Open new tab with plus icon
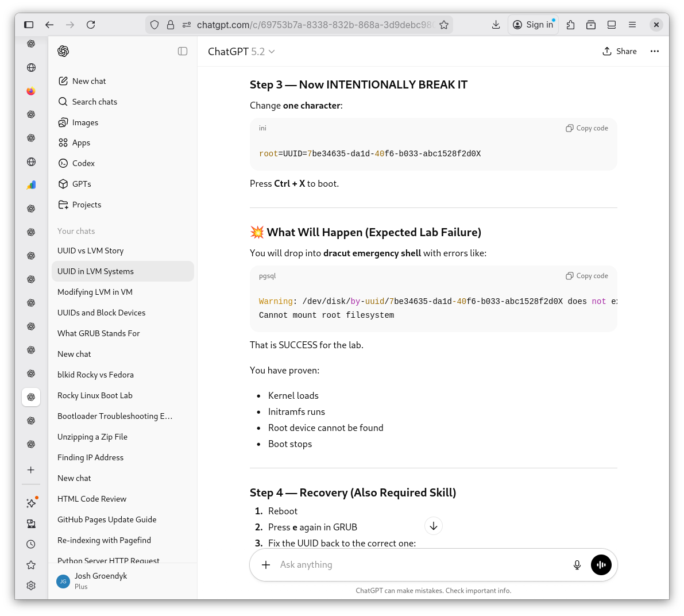The height and width of the screenshot is (616, 684). pyautogui.click(x=31, y=469)
